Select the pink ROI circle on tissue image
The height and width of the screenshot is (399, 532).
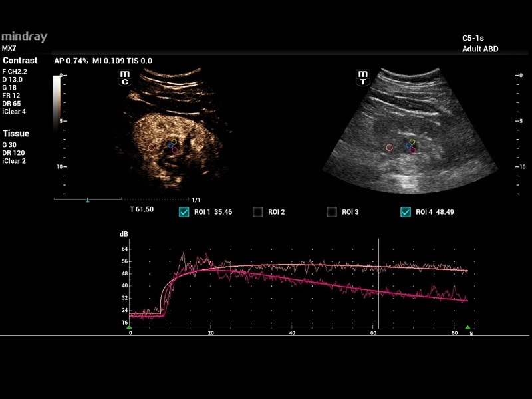coord(389,147)
